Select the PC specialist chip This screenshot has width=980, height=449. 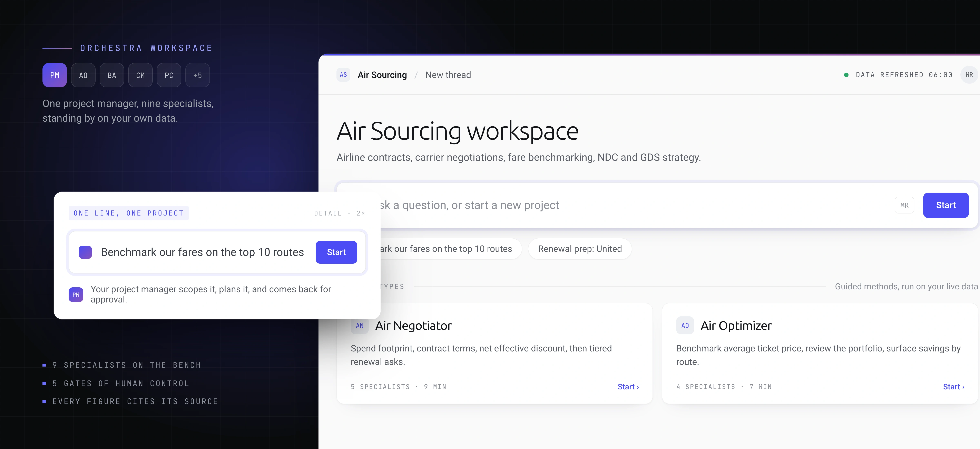[x=169, y=75]
